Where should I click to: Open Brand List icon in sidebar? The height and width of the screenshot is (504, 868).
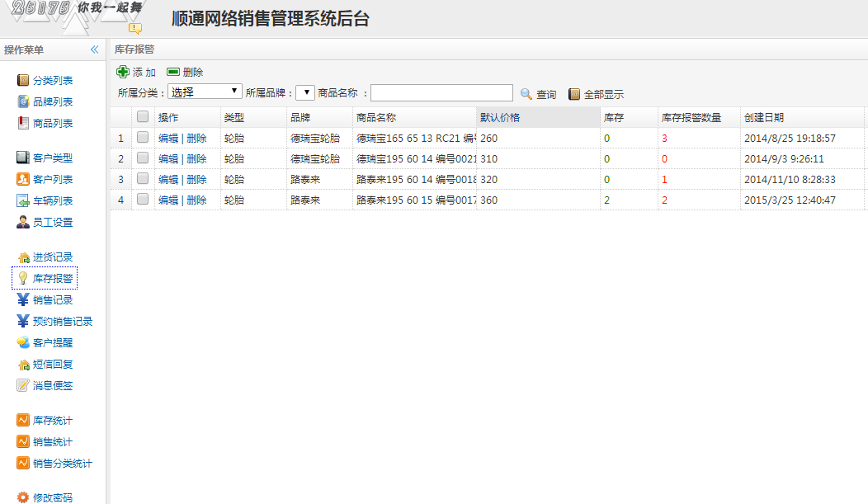click(23, 102)
